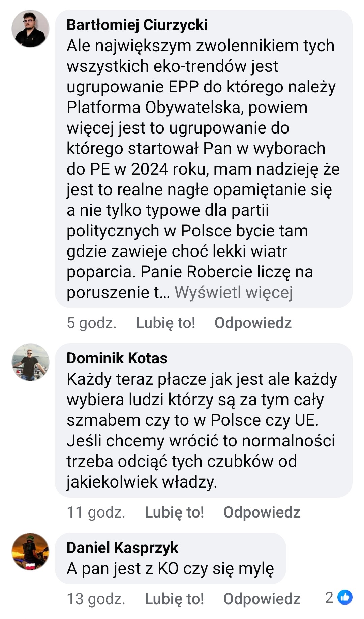Like Daniel Kasprzyk's comment with Lubię to!
364x619 pixels.
(x=174, y=599)
